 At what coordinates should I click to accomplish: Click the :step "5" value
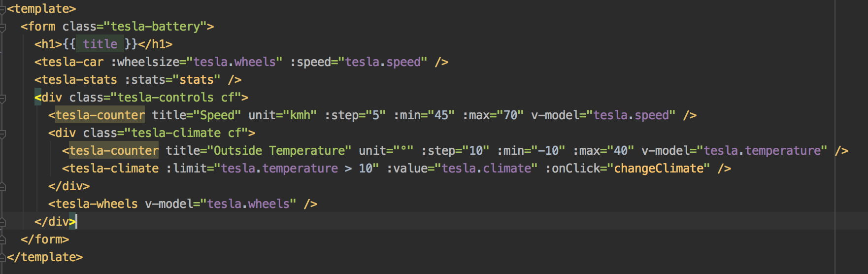point(376,115)
